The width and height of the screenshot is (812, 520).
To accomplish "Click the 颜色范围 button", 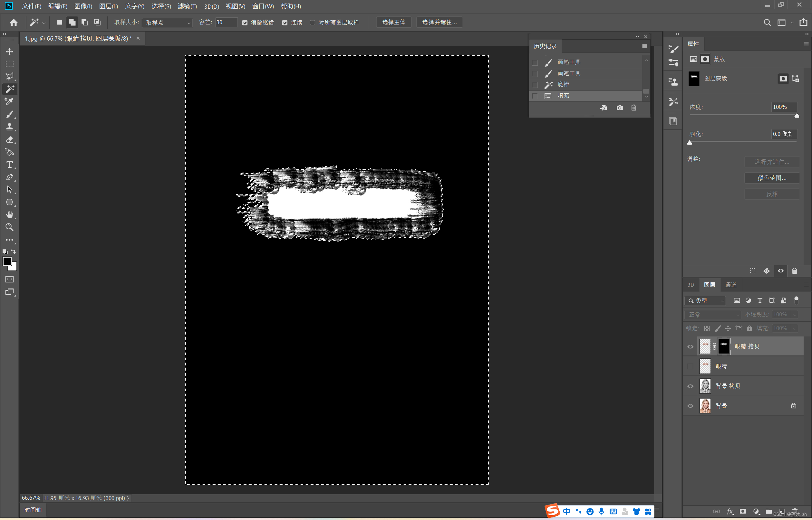I will (x=772, y=178).
